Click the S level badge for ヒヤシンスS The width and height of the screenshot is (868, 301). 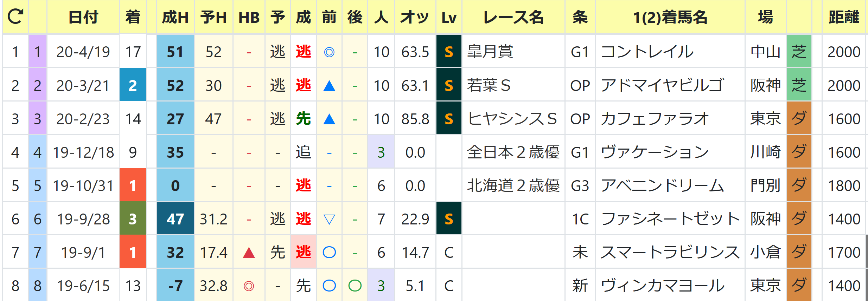coord(449,119)
